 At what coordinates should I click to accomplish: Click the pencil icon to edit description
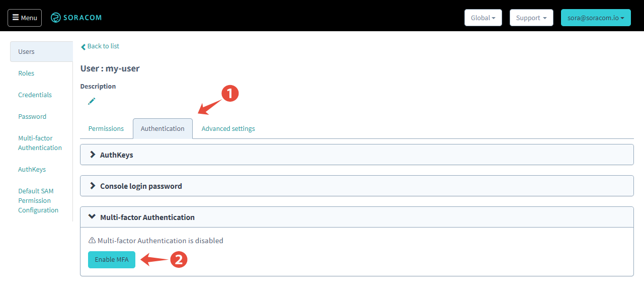[92, 101]
